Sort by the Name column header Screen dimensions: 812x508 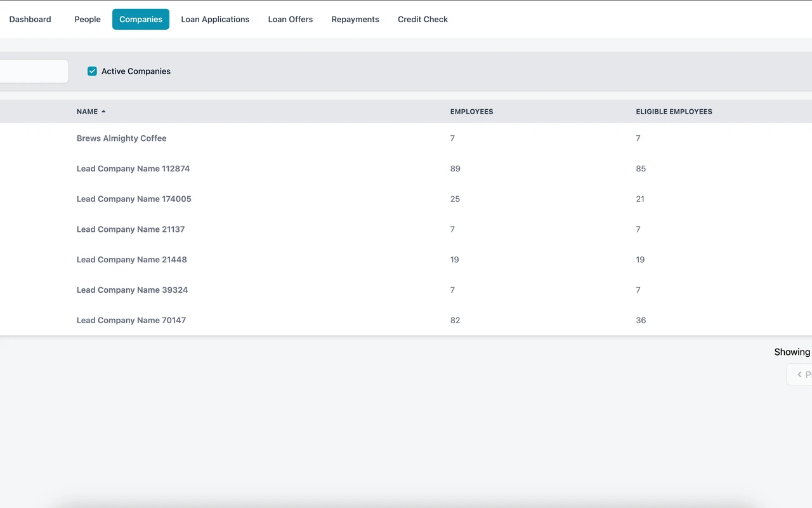click(x=87, y=112)
